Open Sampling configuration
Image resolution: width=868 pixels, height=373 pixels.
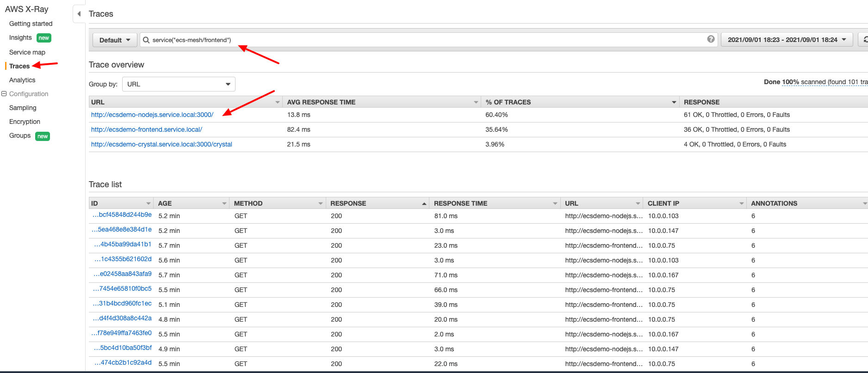point(23,108)
